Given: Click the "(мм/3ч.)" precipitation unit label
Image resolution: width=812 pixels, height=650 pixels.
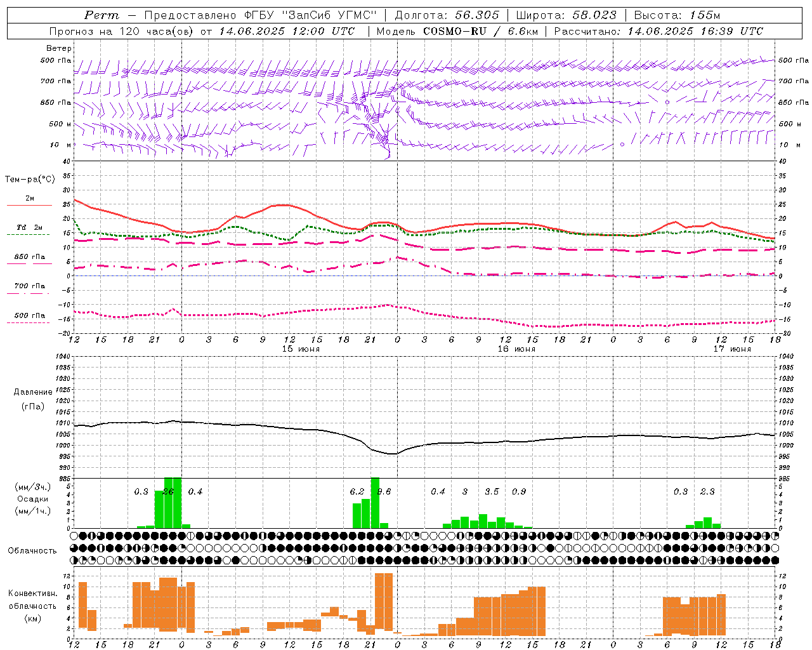Looking at the screenshot, I should 32,487.
